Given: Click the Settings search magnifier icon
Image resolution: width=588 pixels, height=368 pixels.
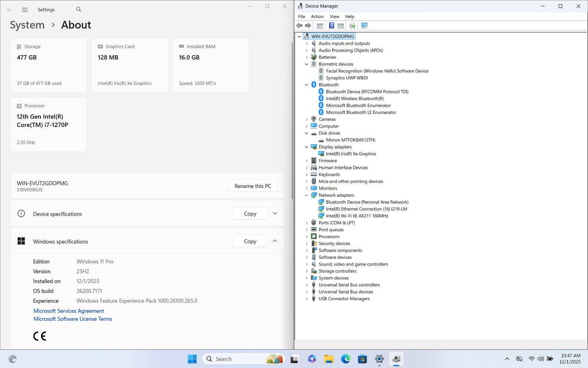Looking at the screenshot, I should 79,10.
